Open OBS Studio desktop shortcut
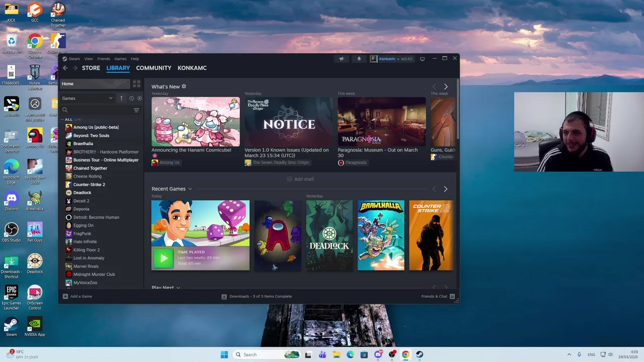 tap(11, 233)
